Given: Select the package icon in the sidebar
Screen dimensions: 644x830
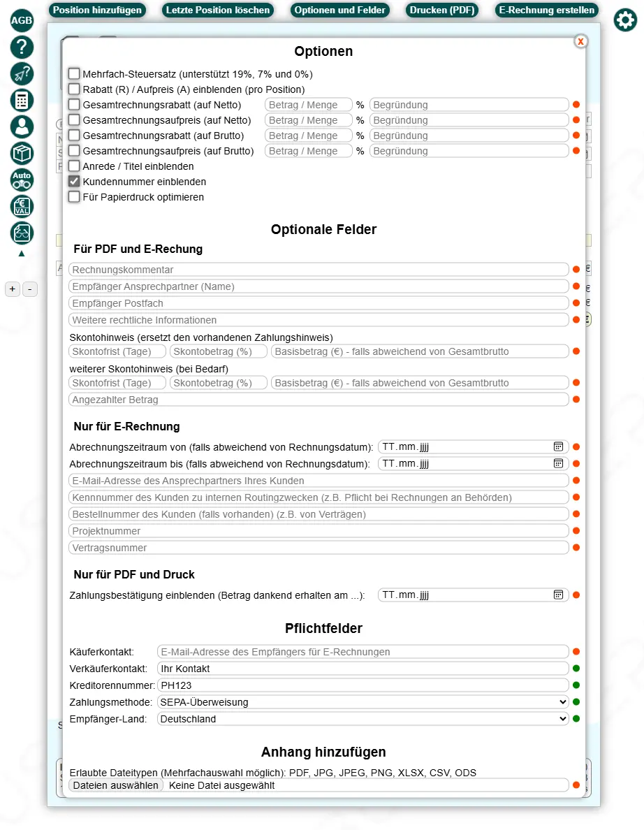Looking at the screenshot, I should tap(22, 153).
